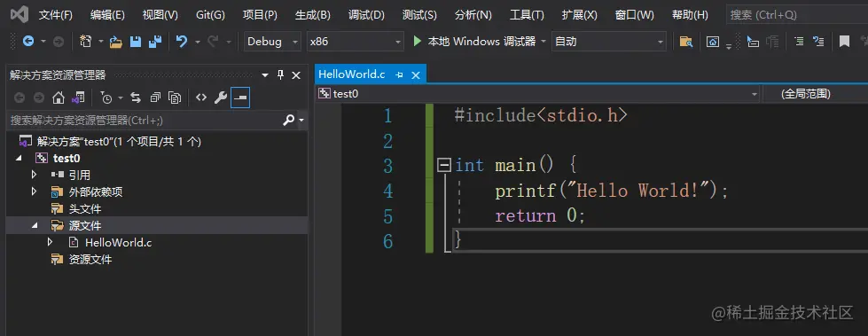Click the Switch Views icon in Solution Explorer
This screenshot has height=336, width=868.
coord(78,98)
